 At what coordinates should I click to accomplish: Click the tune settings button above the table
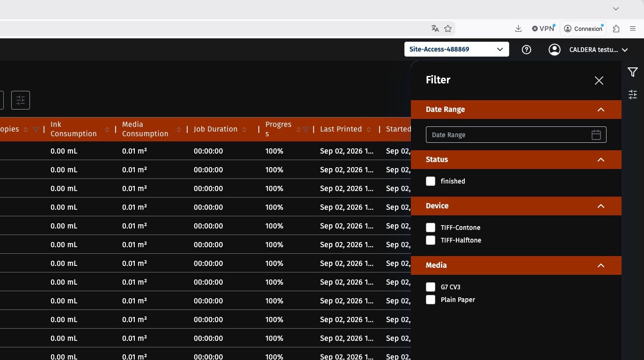[21, 100]
